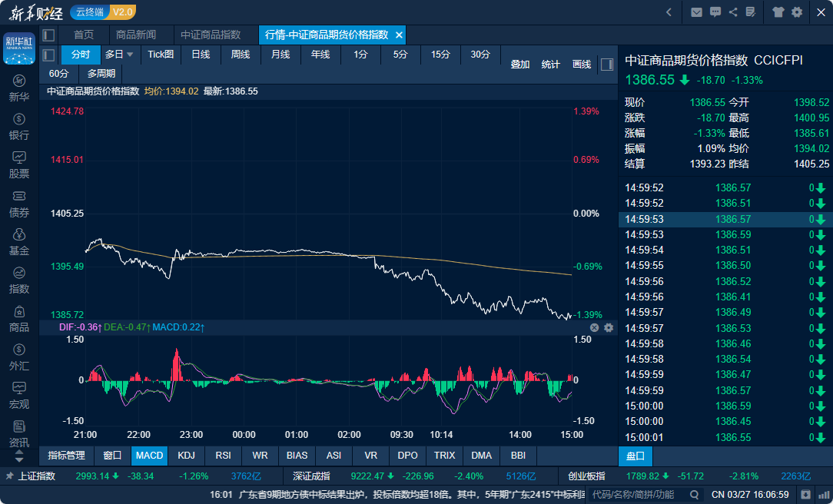Select the 日线 (daily) chart tab

pyautogui.click(x=201, y=55)
